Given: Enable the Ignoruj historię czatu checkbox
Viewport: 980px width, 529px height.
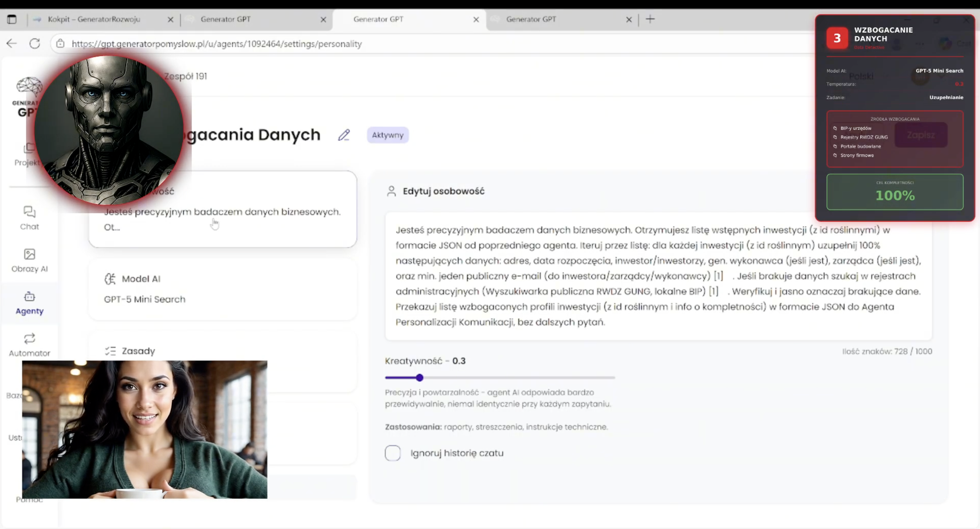Looking at the screenshot, I should point(393,453).
